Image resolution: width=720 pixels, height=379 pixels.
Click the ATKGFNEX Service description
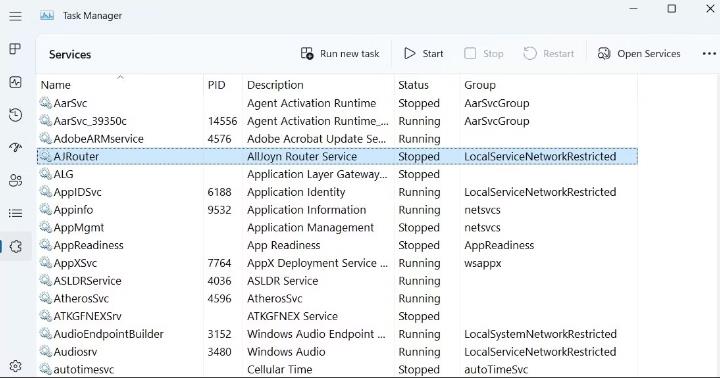pyautogui.click(x=292, y=316)
